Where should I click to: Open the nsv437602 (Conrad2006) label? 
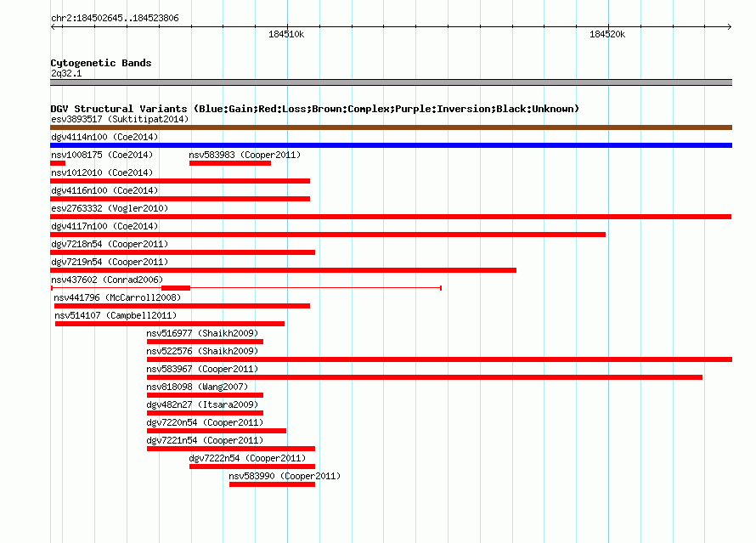click(x=107, y=280)
